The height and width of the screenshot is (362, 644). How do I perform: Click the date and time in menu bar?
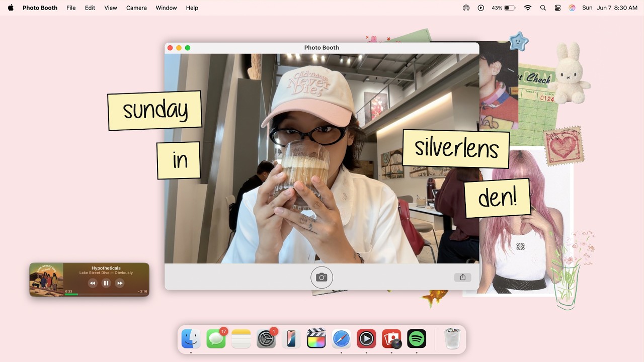click(x=610, y=8)
